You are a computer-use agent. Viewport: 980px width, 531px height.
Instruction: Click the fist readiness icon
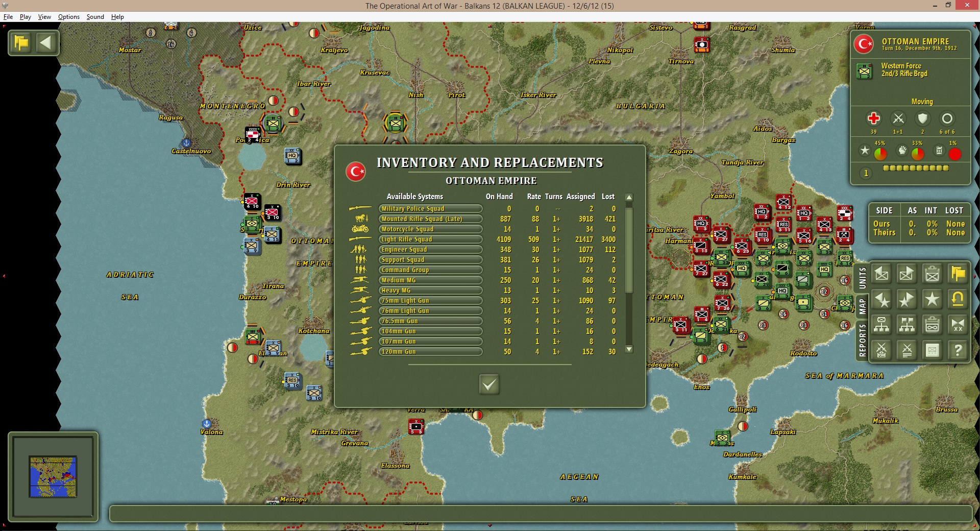point(902,150)
